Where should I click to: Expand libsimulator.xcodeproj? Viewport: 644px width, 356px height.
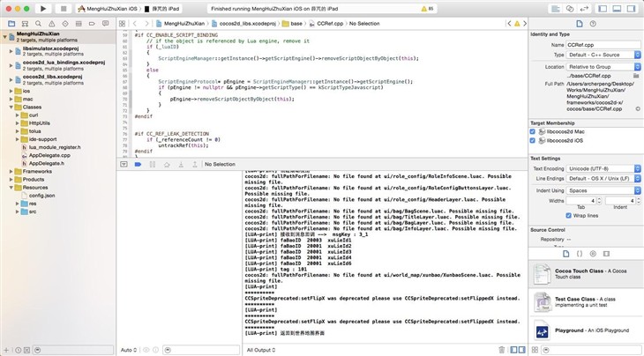pyautogui.click(x=11, y=51)
